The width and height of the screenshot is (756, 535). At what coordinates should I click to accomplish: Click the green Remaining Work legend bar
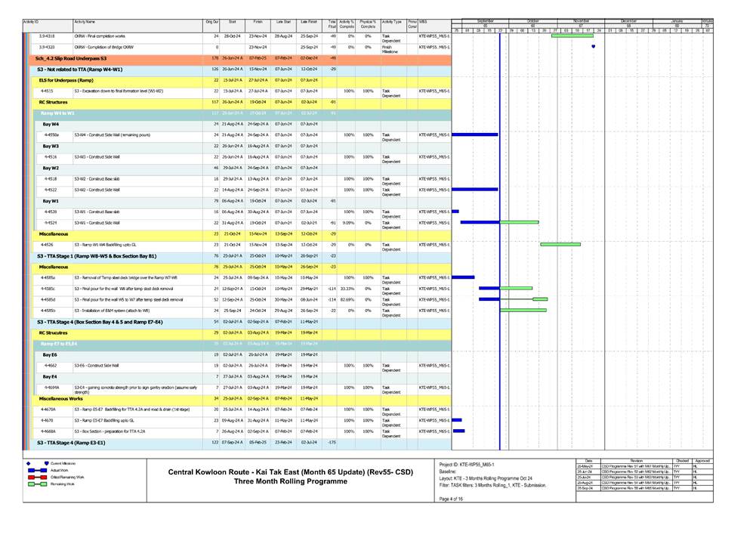tap(37, 484)
